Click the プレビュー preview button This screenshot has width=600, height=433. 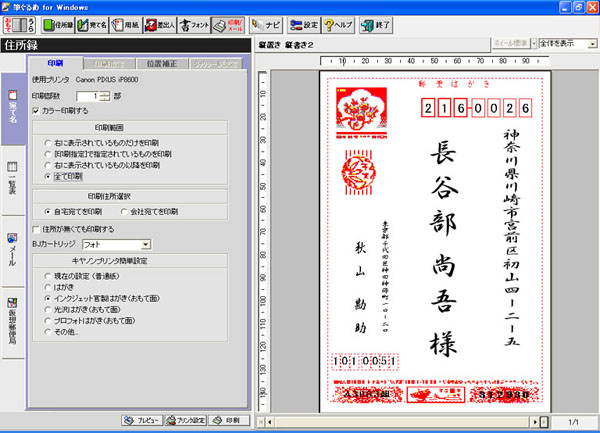[140, 421]
